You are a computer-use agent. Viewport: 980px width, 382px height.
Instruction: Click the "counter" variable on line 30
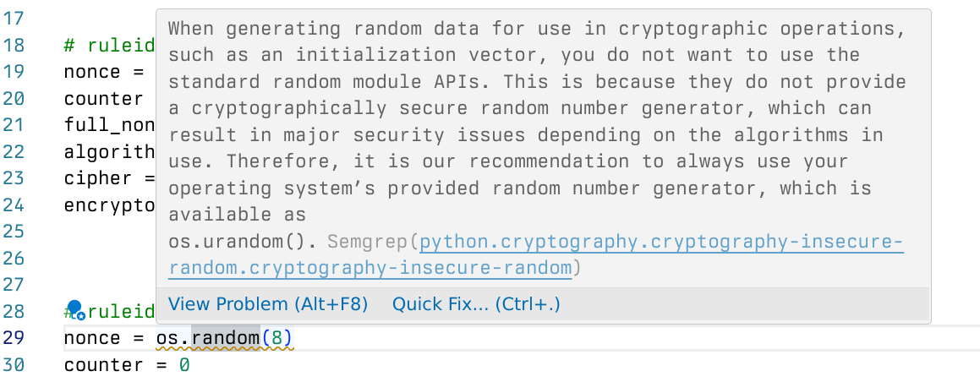click(103, 365)
